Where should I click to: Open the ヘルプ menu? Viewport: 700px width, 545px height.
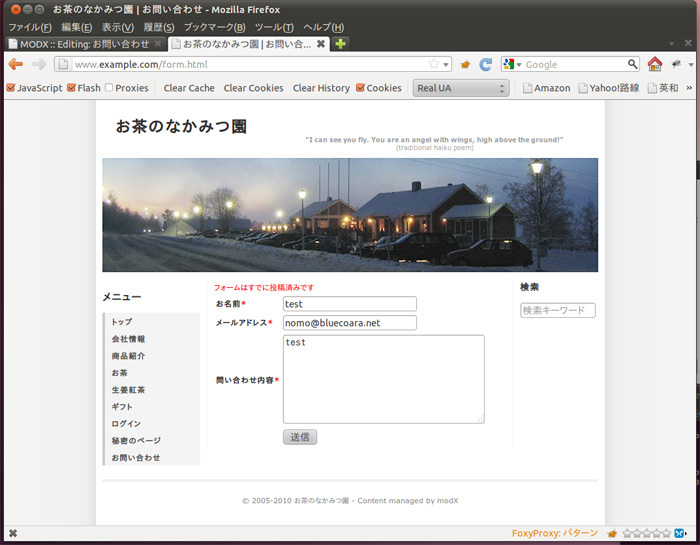click(x=324, y=27)
